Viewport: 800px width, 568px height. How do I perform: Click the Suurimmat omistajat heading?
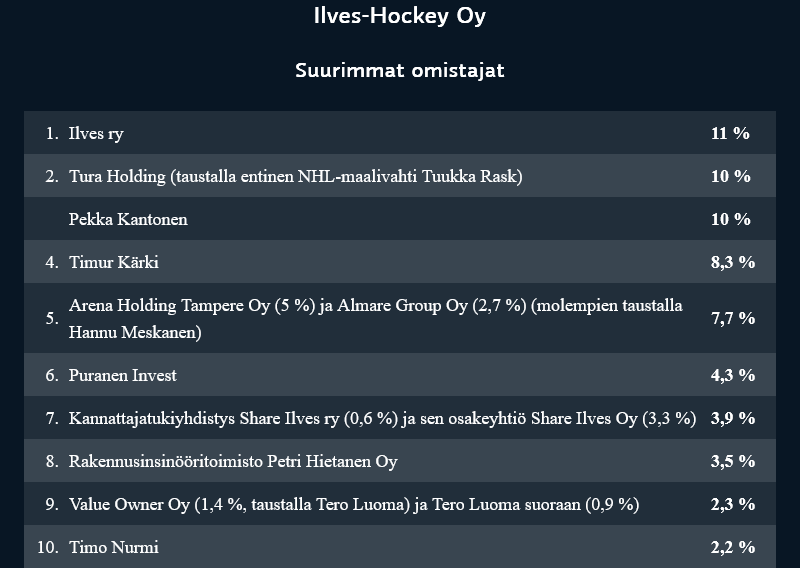399,71
